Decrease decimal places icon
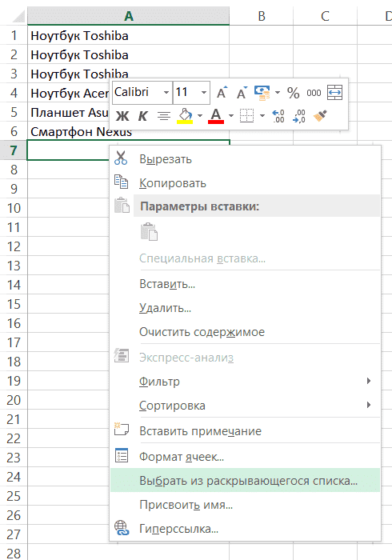Viewport: 392px width, 560px height. (299, 116)
